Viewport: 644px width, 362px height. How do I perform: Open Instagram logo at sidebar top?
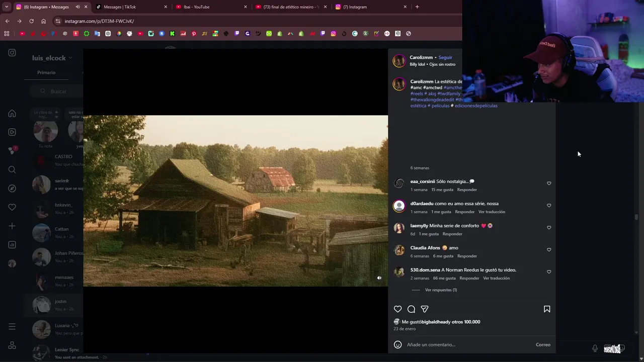(x=12, y=53)
